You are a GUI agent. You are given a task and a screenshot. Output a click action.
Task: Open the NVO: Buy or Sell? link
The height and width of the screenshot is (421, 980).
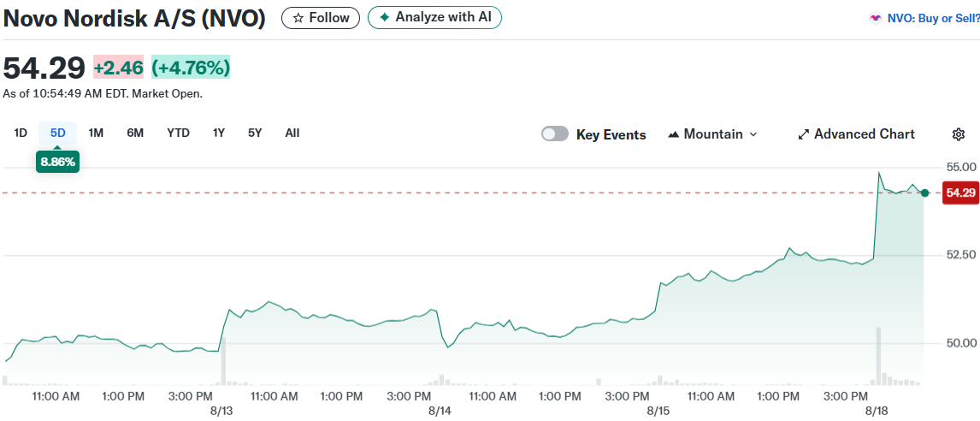point(933,18)
